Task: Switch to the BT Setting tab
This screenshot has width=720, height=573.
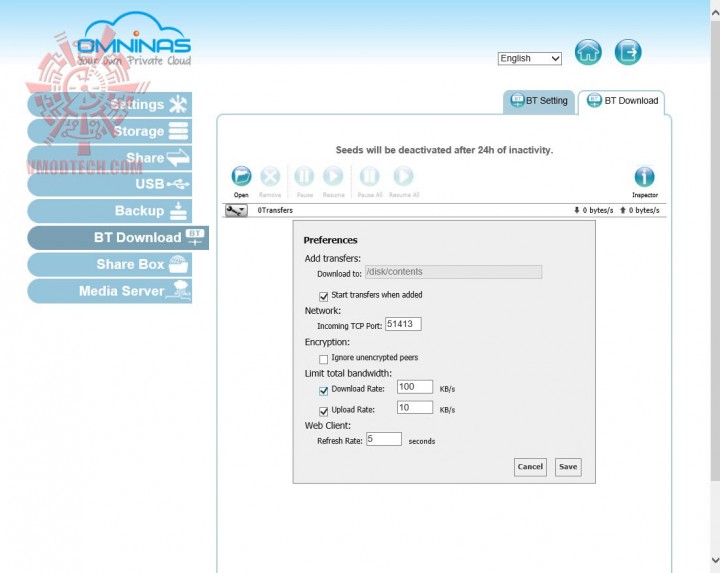Action: (539, 101)
